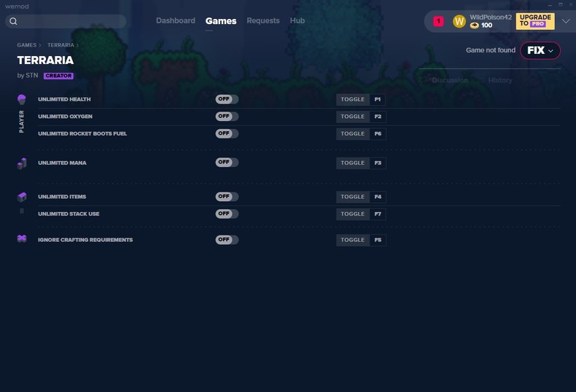Click the TOGGLE F6 hotkey button
Viewport: 576px width, 392px height.
tap(361, 134)
